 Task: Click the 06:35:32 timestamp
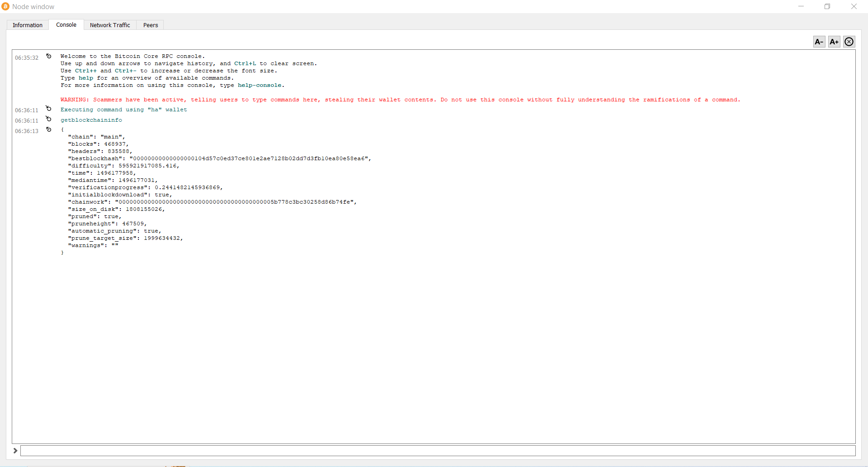click(27, 58)
